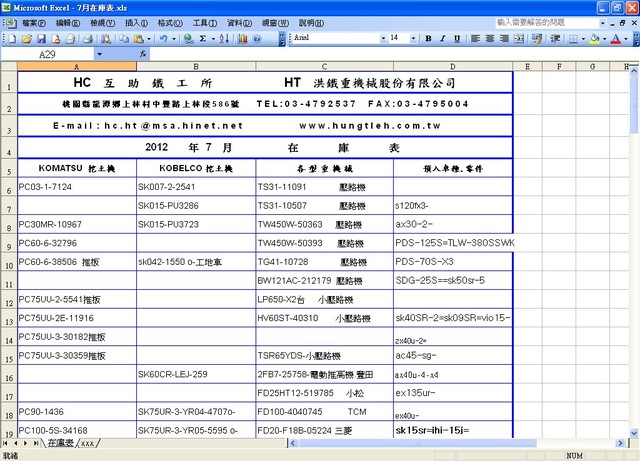Image resolution: width=640 pixels, height=461 pixels.
Task: Click the Undo arrow icon
Action: 164,39
